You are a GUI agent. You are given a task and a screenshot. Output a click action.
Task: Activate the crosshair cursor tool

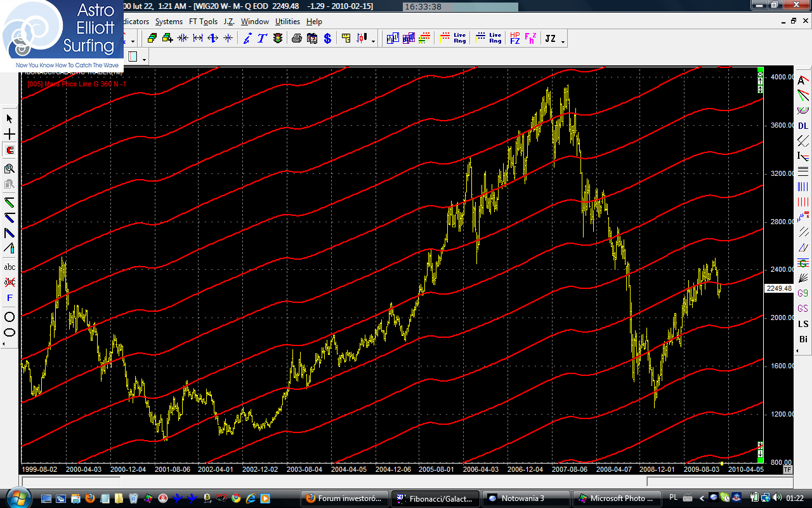pos(10,135)
